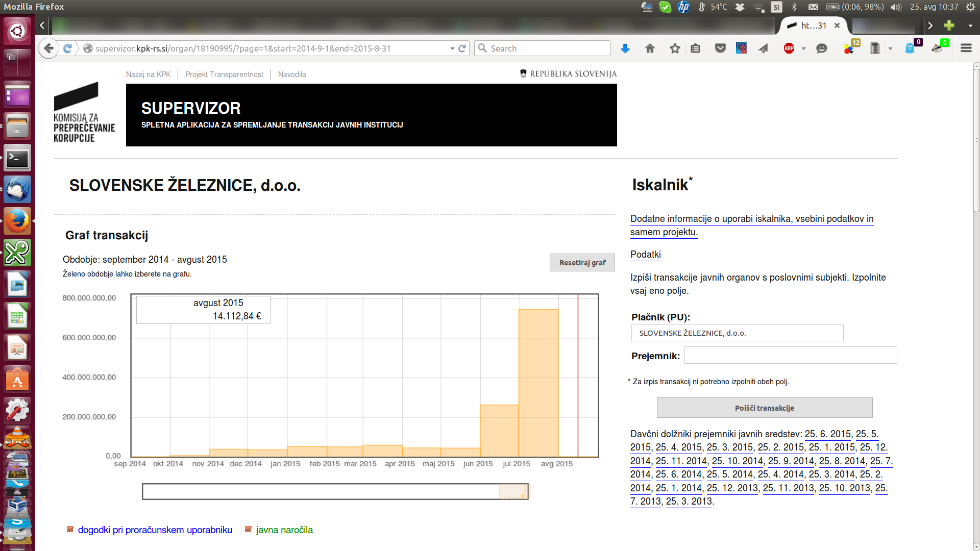Launch Thunderbird from the dock
Image resolution: width=980 pixels, height=551 pixels.
tap(17, 190)
